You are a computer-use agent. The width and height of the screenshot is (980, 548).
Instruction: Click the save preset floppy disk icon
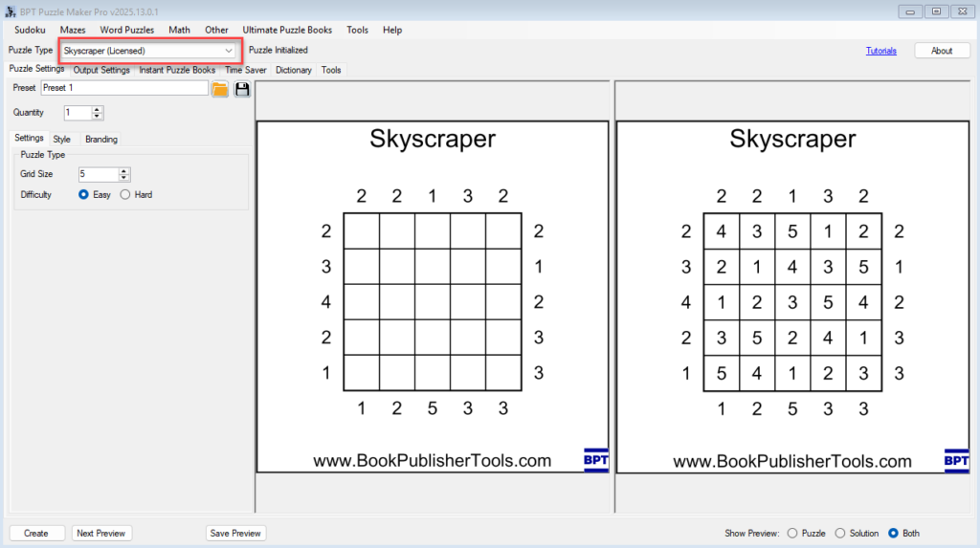[x=242, y=89]
